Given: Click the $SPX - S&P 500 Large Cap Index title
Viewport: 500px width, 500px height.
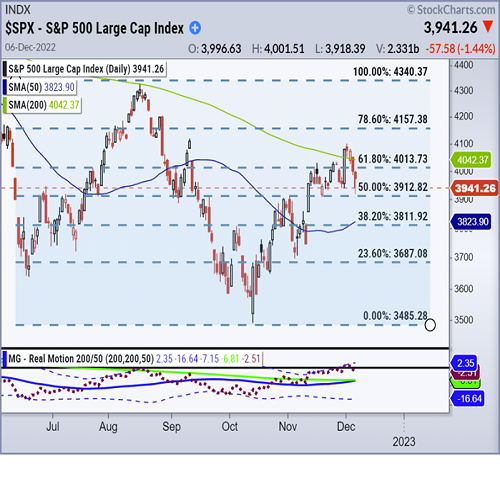Looking at the screenshot, I should click(x=94, y=28).
